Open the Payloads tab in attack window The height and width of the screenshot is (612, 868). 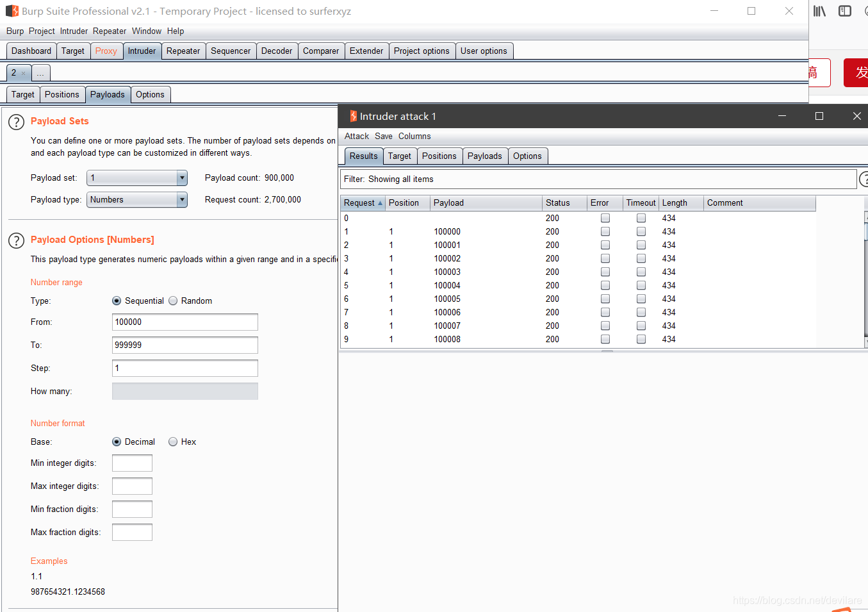(x=485, y=156)
